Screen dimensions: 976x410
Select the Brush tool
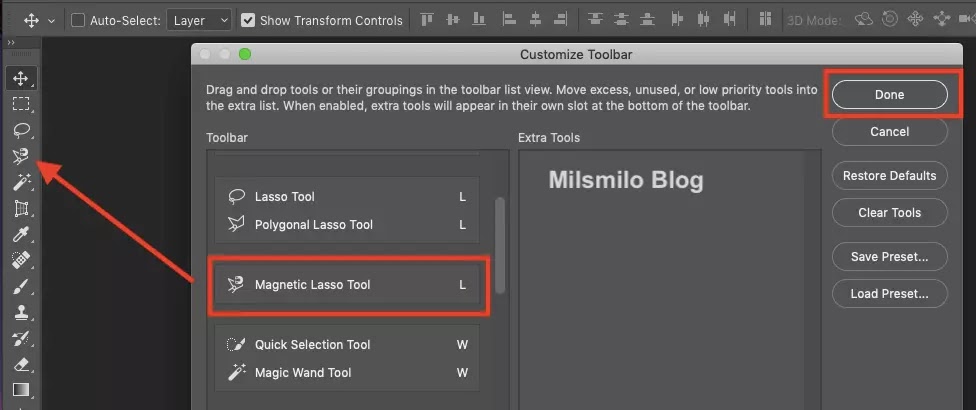click(x=21, y=286)
